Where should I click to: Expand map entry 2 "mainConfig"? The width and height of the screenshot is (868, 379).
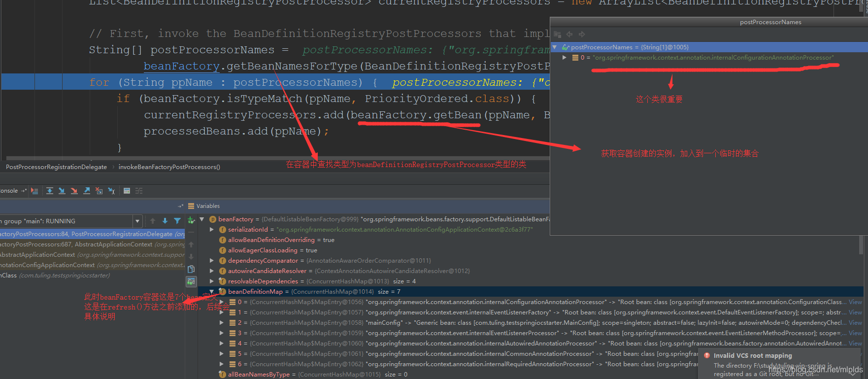(x=222, y=323)
